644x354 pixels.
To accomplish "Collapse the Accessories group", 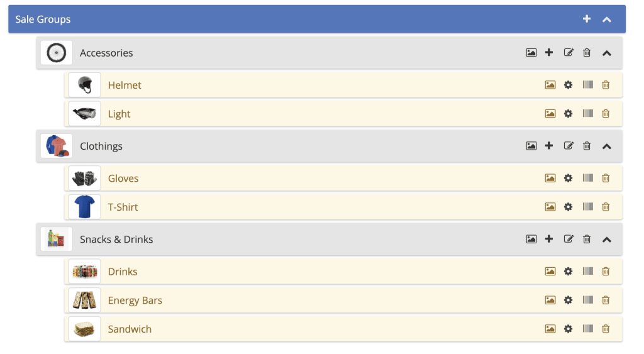I will coord(607,53).
